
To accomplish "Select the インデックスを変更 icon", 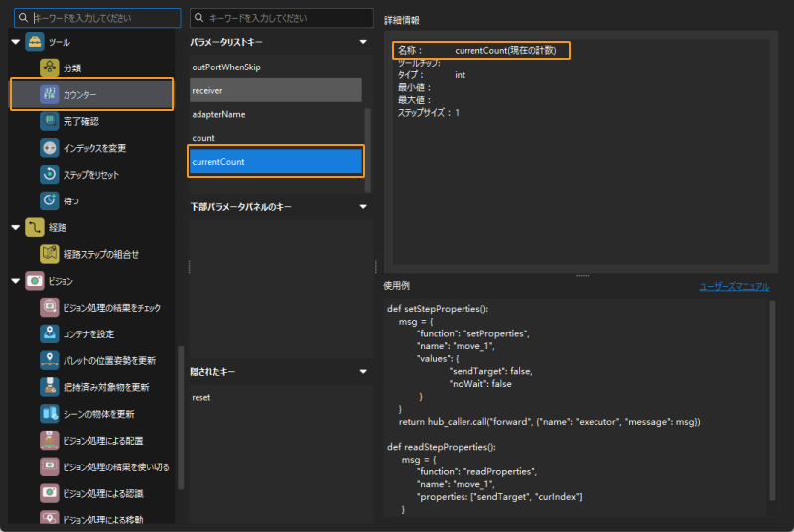I will click(50, 148).
